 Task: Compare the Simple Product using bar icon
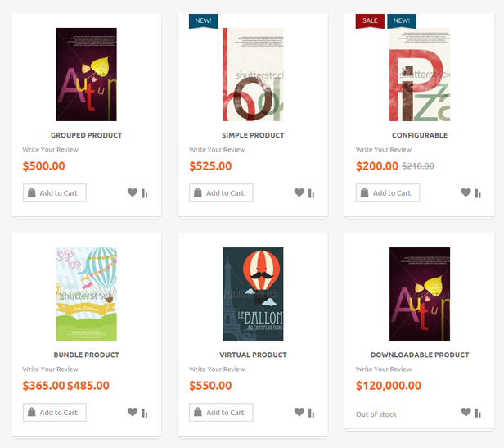[311, 193]
